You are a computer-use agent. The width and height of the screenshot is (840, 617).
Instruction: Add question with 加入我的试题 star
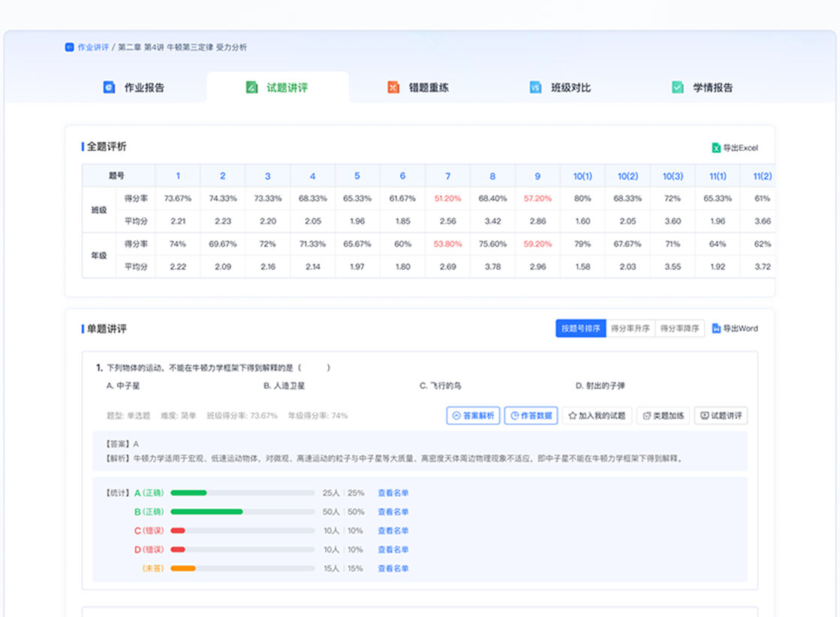tap(572, 416)
